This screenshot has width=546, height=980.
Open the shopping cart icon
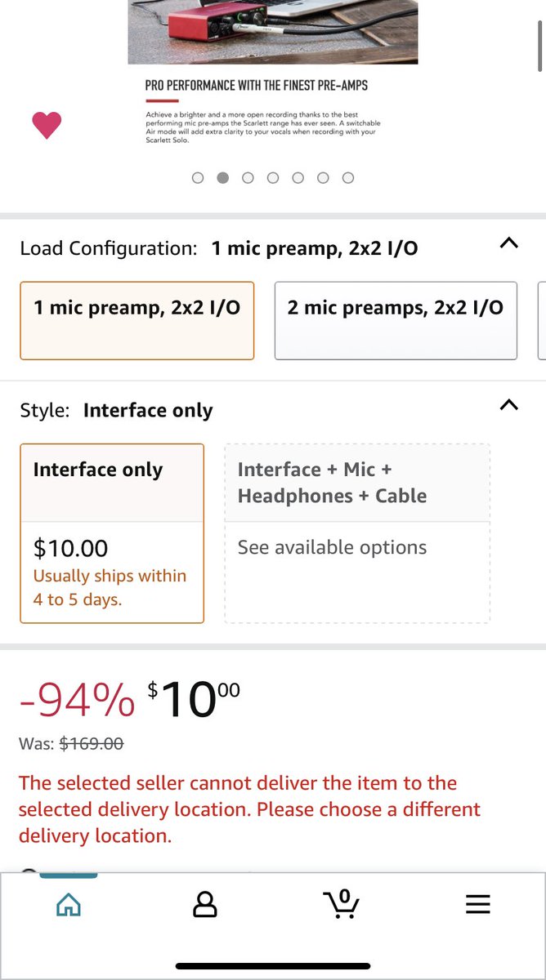(x=341, y=903)
